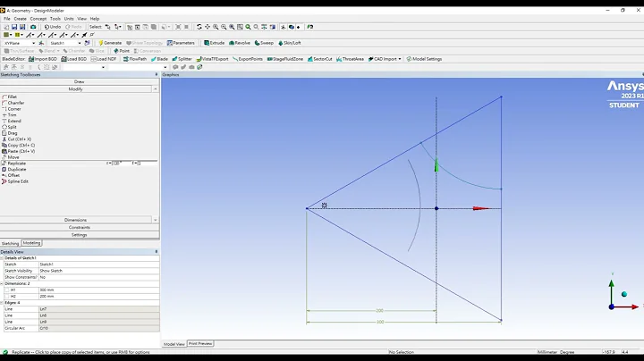The height and width of the screenshot is (361, 644).
Task: Open the Concept menu
Action: 38,19
